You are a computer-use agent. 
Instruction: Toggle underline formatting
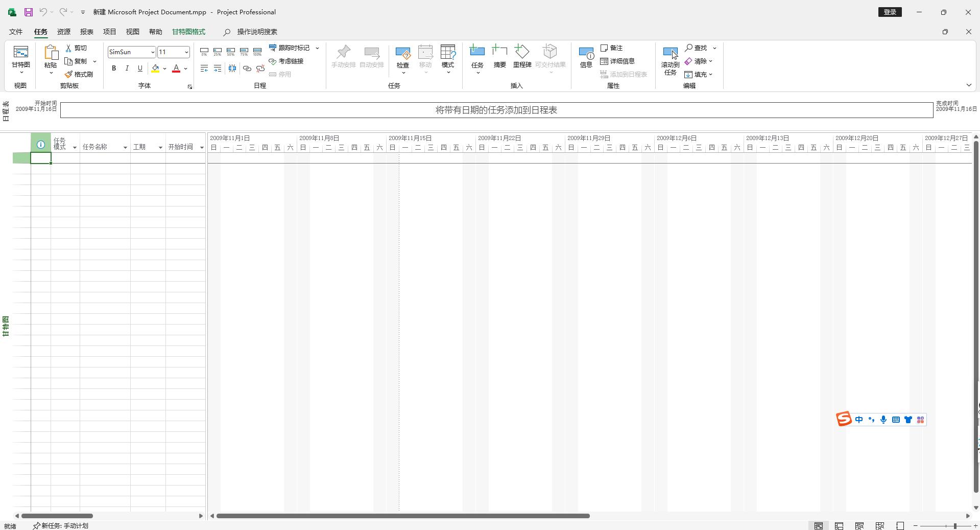pos(139,68)
